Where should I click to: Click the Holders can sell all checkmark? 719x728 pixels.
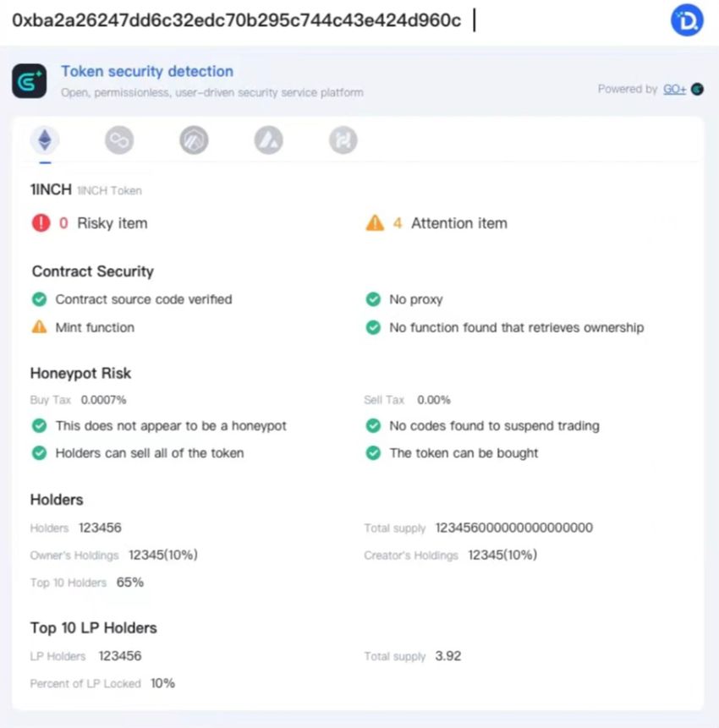[x=40, y=452]
